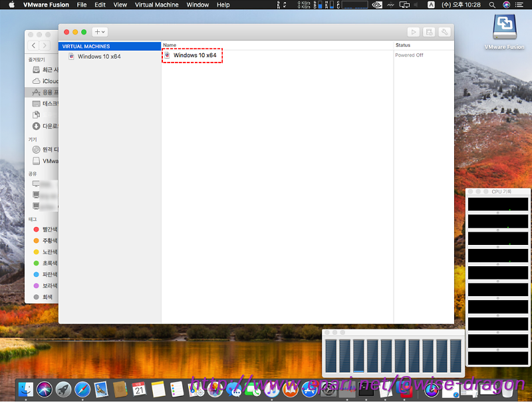Screen dimensions: 532x402
Task: Open Mail stamp icon in the Dock
Action: tap(101, 389)
